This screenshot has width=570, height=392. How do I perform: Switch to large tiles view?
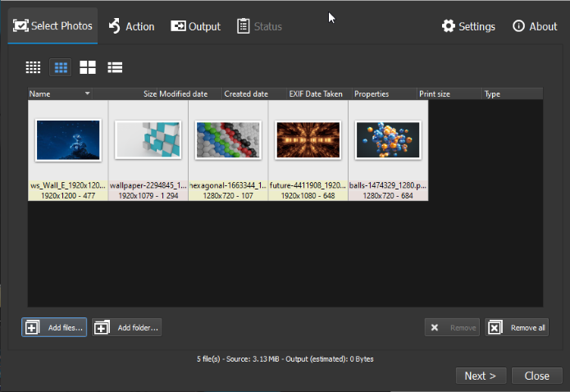[x=88, y=67]
